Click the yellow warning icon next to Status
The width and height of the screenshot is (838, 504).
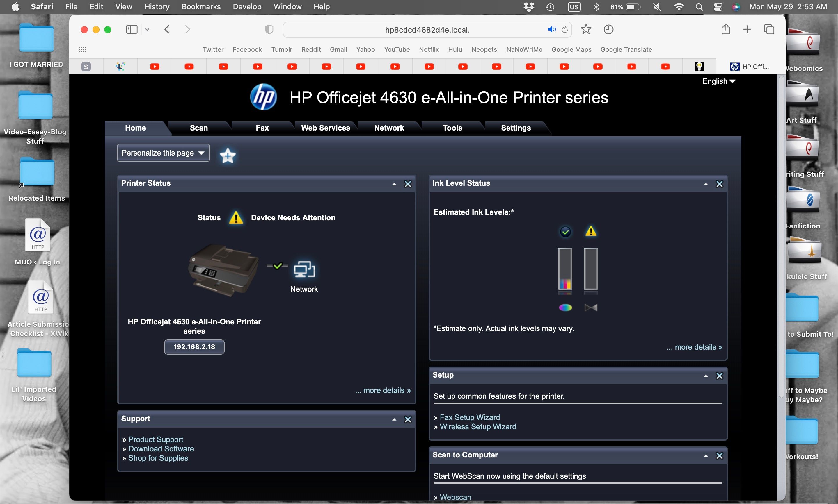point(236,218)
